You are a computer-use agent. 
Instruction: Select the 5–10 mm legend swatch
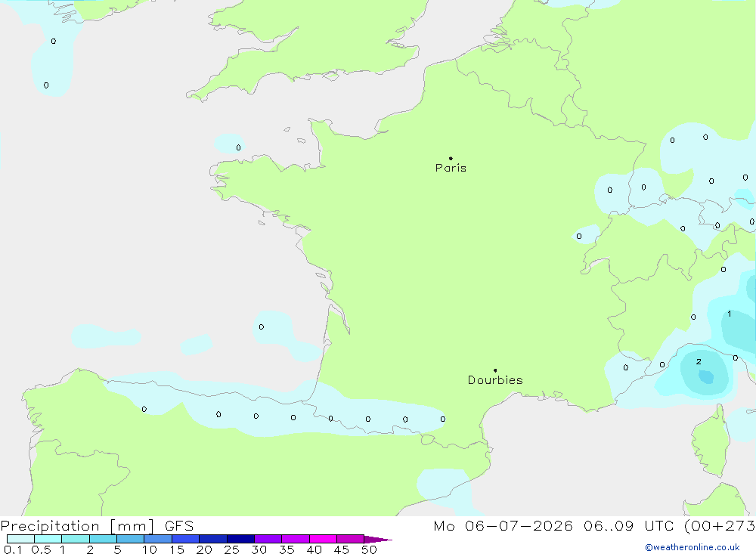pyautogui.click(x=131, y=539)
